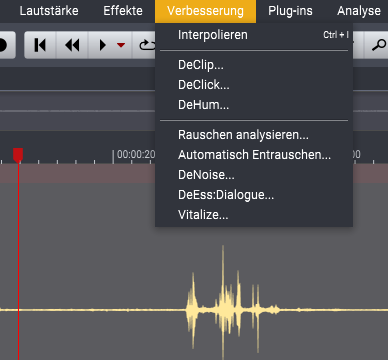
Task: Click the magnifier zoom icon
Action: click(x=379, y=45)
